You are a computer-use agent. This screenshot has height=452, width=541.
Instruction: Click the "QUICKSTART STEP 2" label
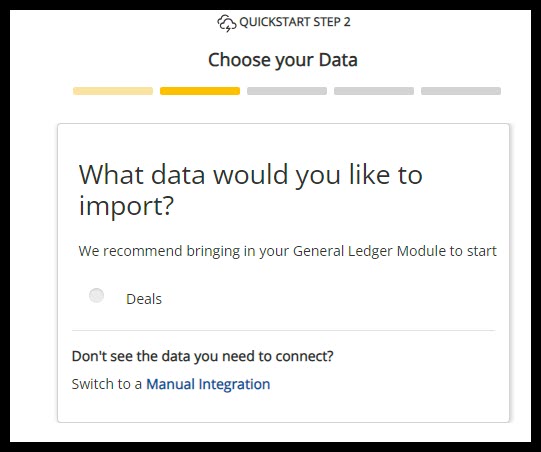295,22
